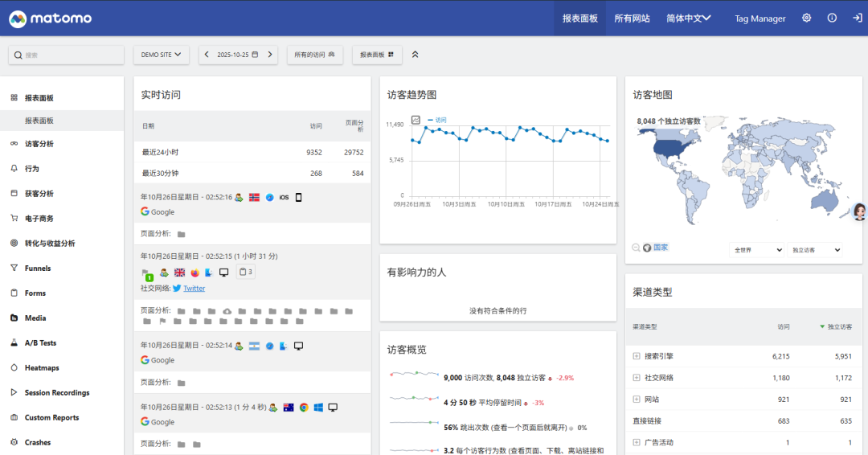868x455 pixels.
Task: Go to previous date with left arrow
Action: [x=207, y=55]
